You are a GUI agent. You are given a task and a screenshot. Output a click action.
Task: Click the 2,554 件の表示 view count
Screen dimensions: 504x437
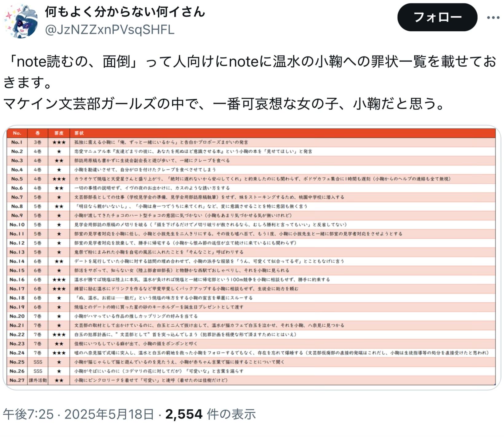[211, 414]
